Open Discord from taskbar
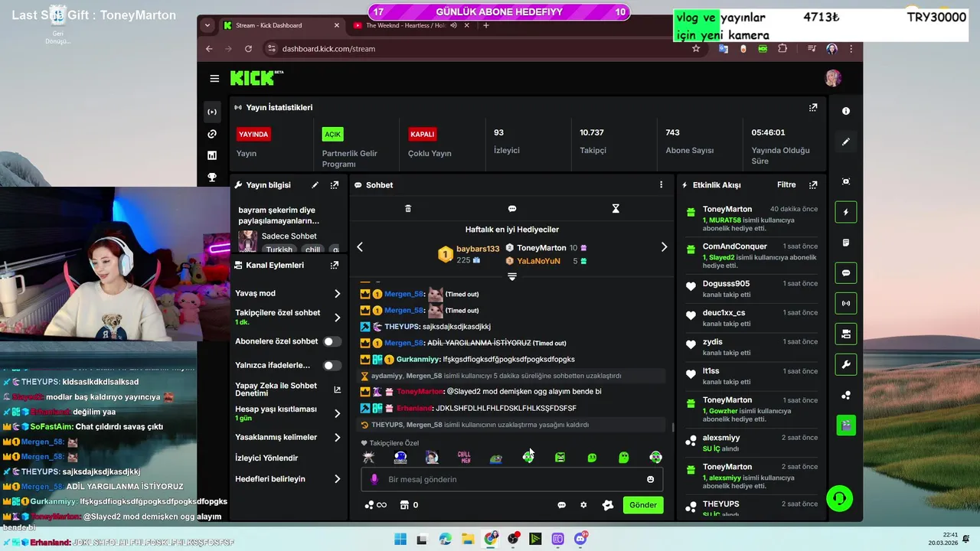The height and width of the screenshot is (551, 980). (581, 539)
